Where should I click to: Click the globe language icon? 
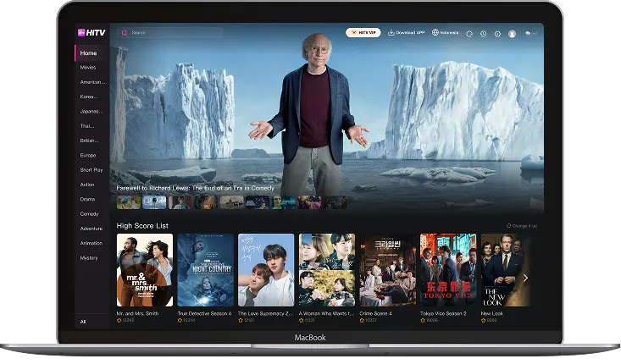coord(435,32)
